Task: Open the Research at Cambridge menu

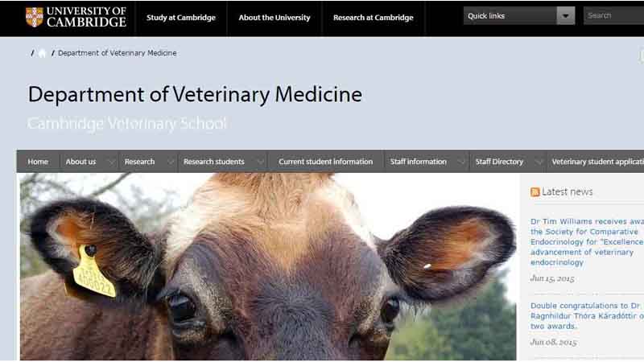Action: coord(373,18)
